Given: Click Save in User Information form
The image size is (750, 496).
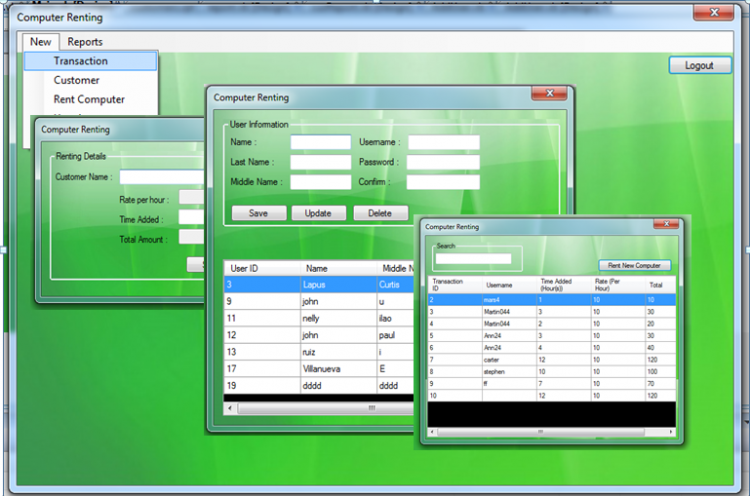Looking at the screenshot, I should (258, 213).
